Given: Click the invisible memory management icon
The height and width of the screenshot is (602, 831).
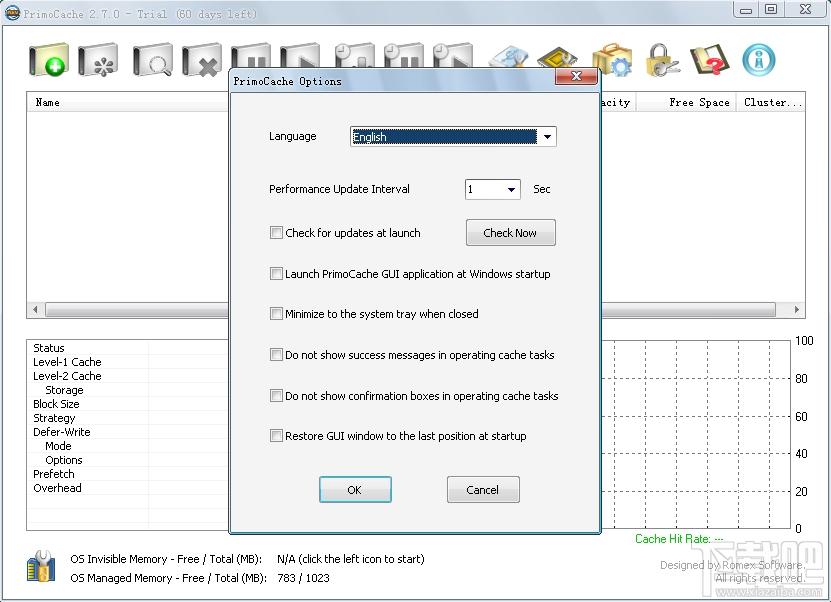Looking at the screenshot, I should pyautogui.click(x=41, y=566).
